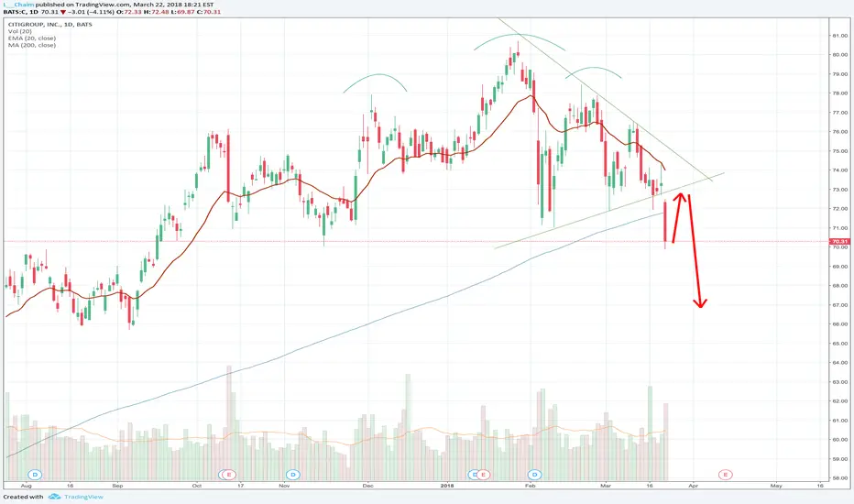Select the MA (200, close) indicator legend
The height and width of the screenshot is (504, 854).
pos(31,45)
